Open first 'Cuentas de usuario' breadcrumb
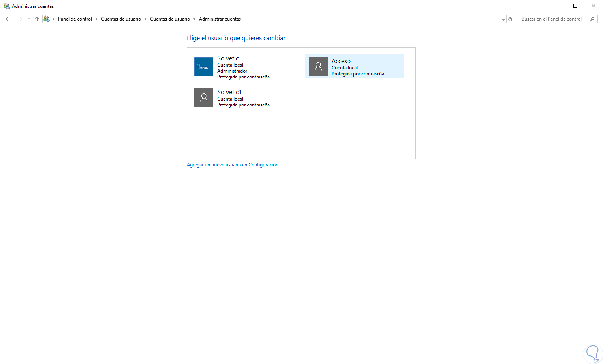This screenshot has height=364, width=603. tap(121, 19)
